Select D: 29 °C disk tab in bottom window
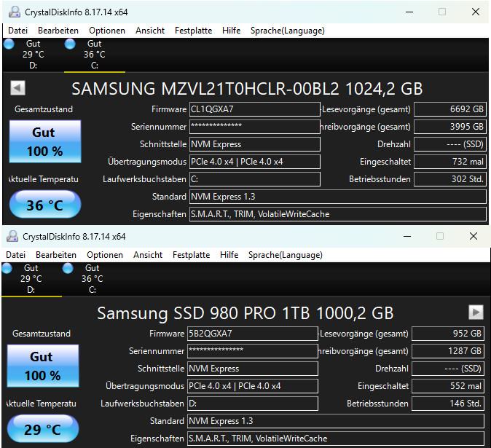This screenshot has width=491, height=448. coord(31,279)
